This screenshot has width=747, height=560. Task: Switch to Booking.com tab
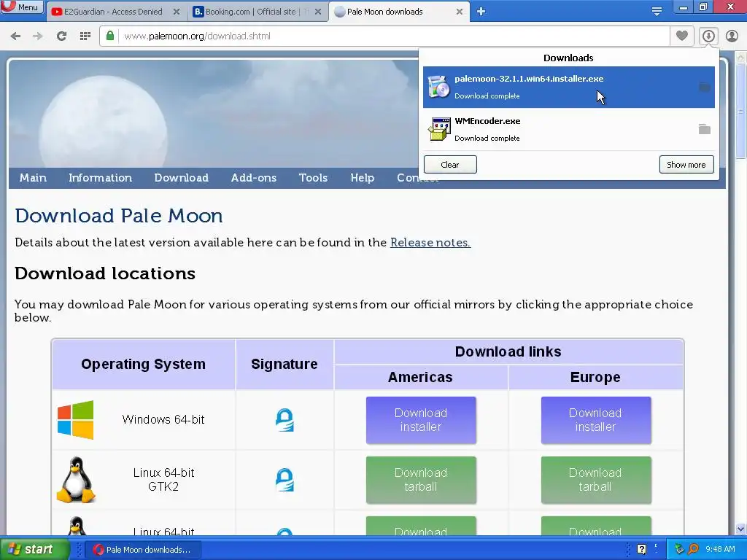tap(251, 12)
